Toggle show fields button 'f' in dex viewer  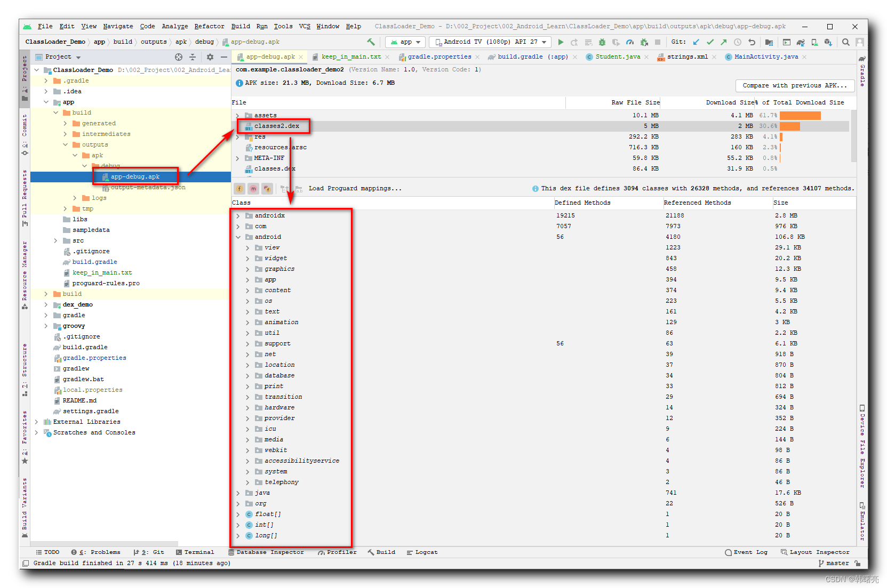[x=239, y=188]
